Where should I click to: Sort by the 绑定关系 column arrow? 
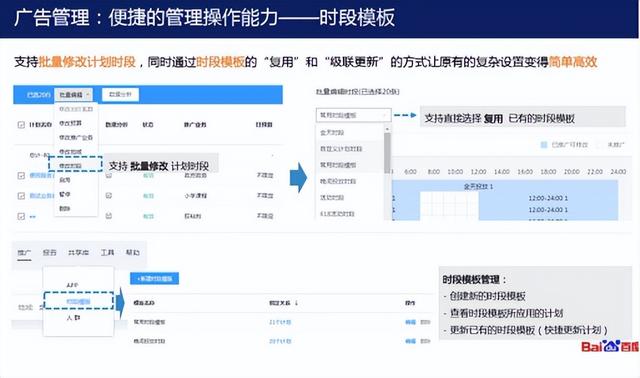(296, 303)
